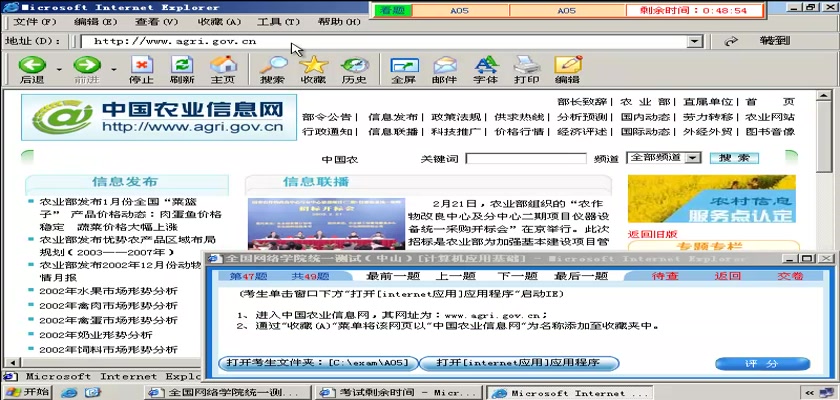Open the 供求热线 navigation link
Image resolution: width=840 pixels, height=400 pixels.
click(519, 117)
